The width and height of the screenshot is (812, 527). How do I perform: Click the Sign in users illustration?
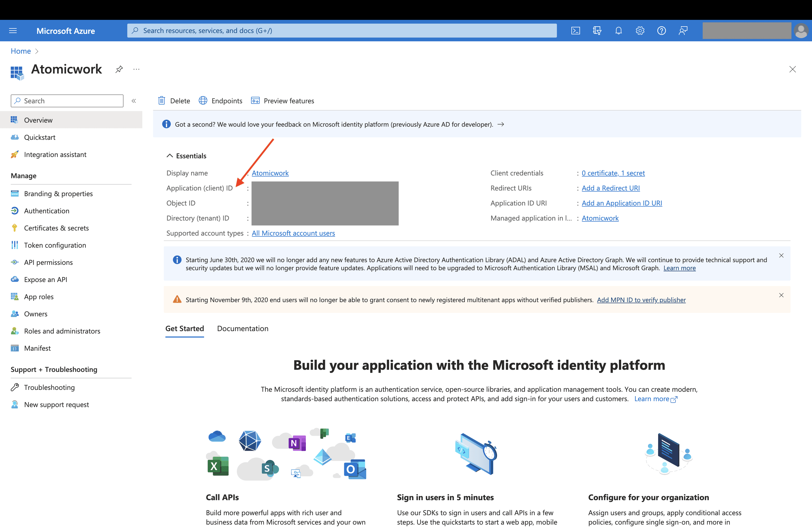point(476,454)
